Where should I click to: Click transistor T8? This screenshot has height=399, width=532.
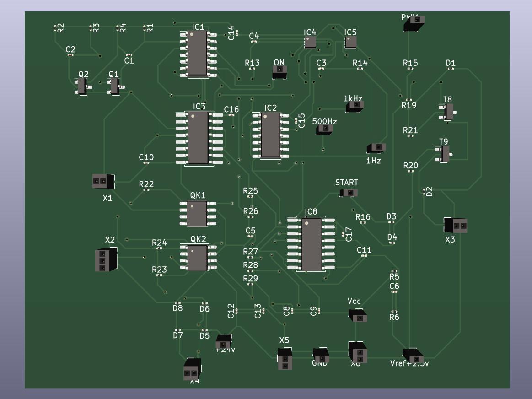(449, 112)
